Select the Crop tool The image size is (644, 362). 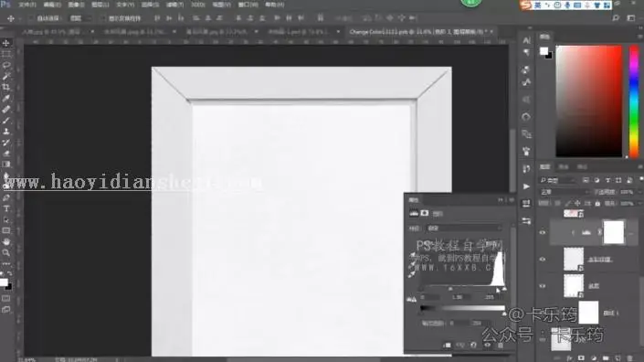pyautogui.click(x=6, y=87)
